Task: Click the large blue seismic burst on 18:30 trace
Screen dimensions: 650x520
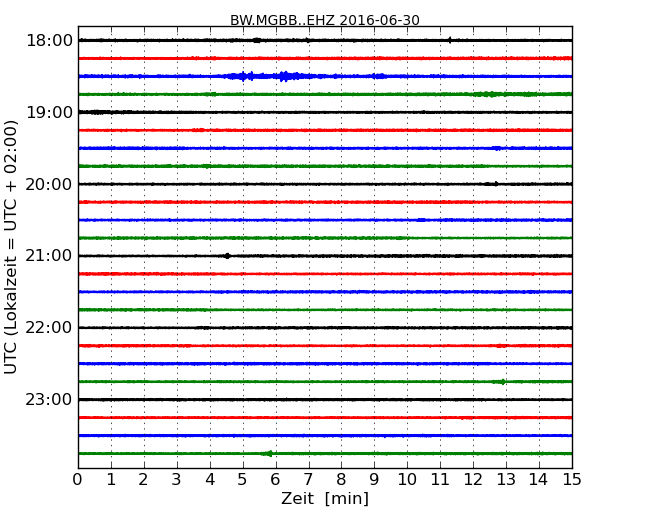Action: tap(269, 76)
